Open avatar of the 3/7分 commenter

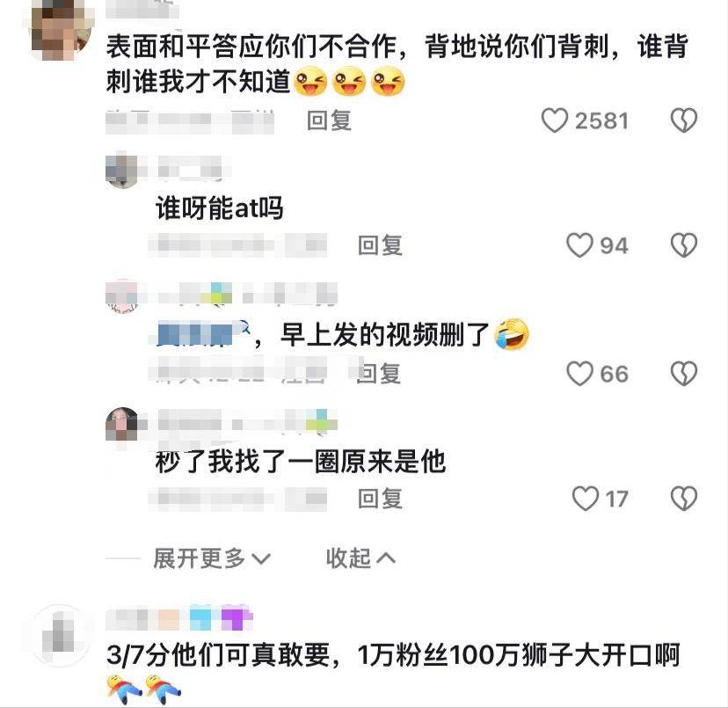click(59, 635)
